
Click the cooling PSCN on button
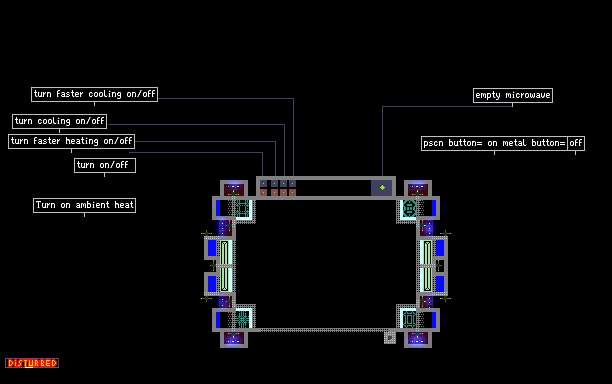tap(283, 183)
